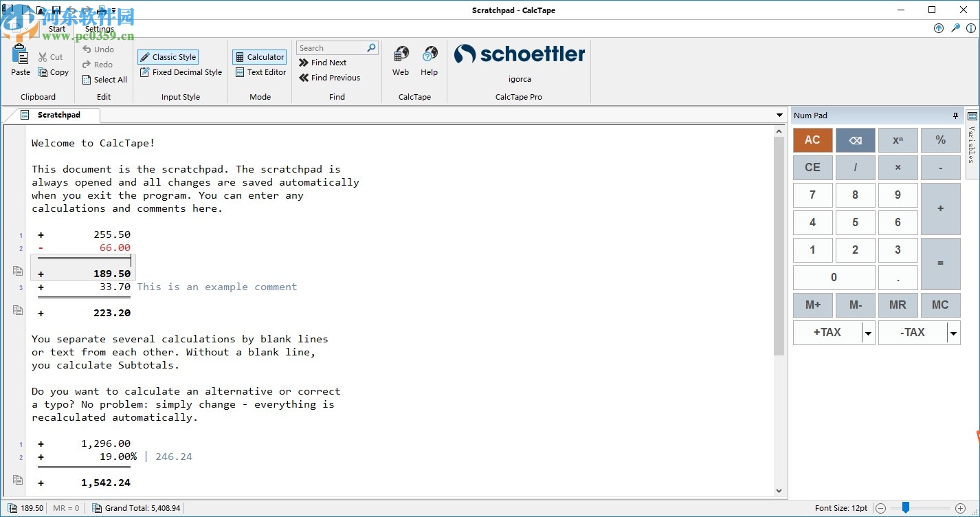Click the decimal point key
Image resolution: width=980 pixels, height=517 pixels.
click(x=898, y=278)
